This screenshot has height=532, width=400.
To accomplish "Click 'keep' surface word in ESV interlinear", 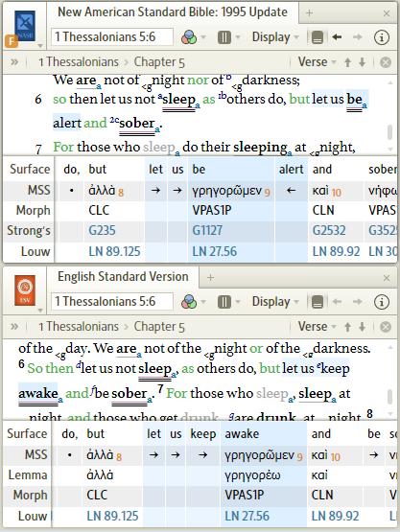I will click(203, 434).
